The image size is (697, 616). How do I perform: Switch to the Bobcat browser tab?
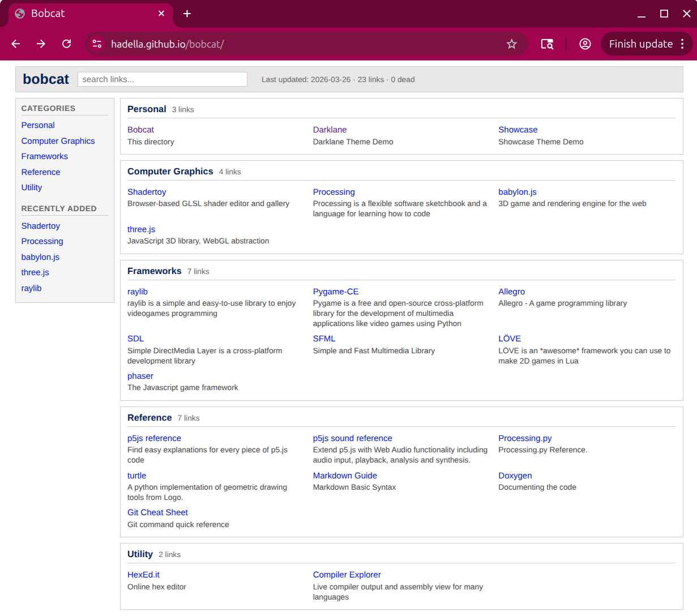[85, 14]
